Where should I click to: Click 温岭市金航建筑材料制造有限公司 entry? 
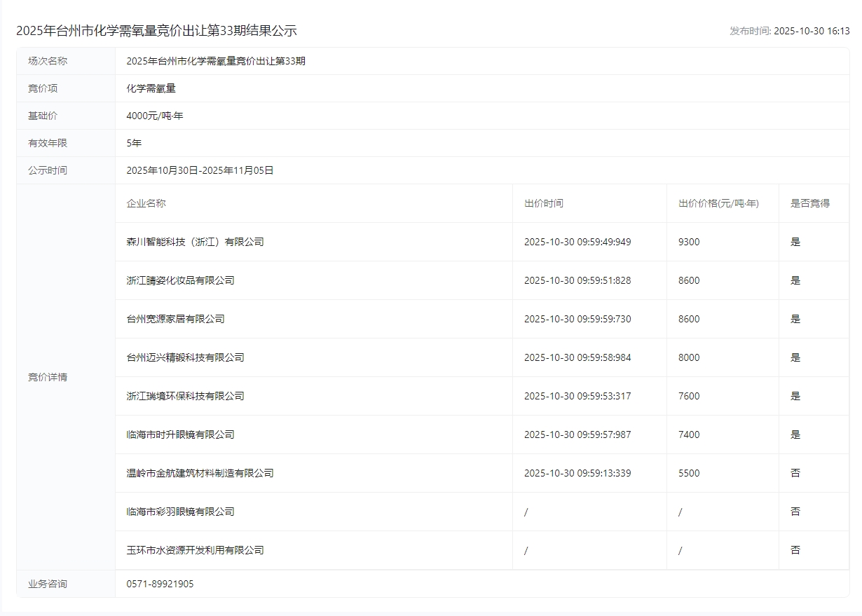point(200,473)
